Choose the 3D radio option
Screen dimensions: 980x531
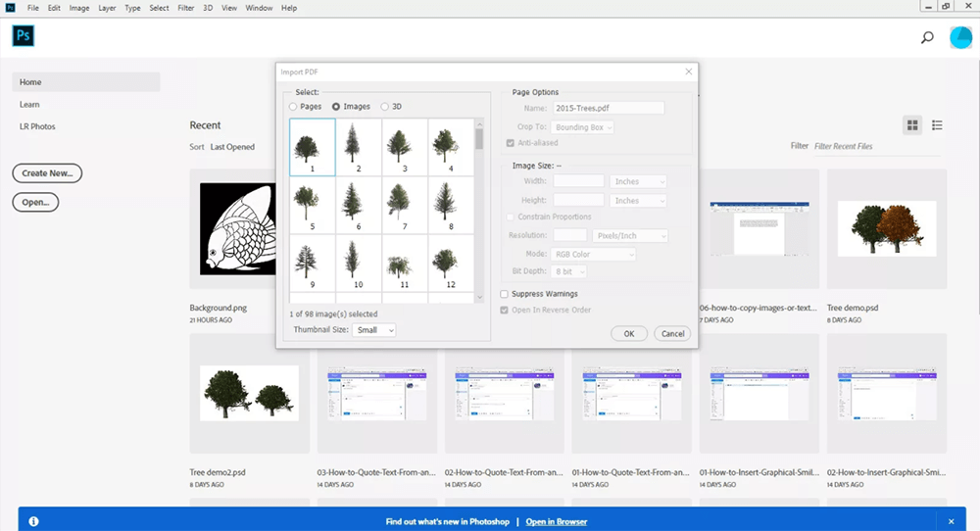pyautogui.click(x=385, y=106)
